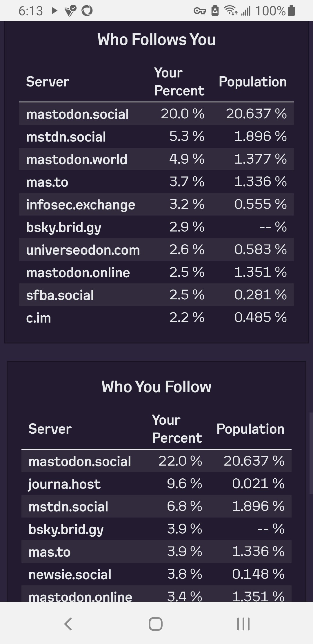Select the bsky.brid.gy row in Who You Follow

(x=156, y=529)
